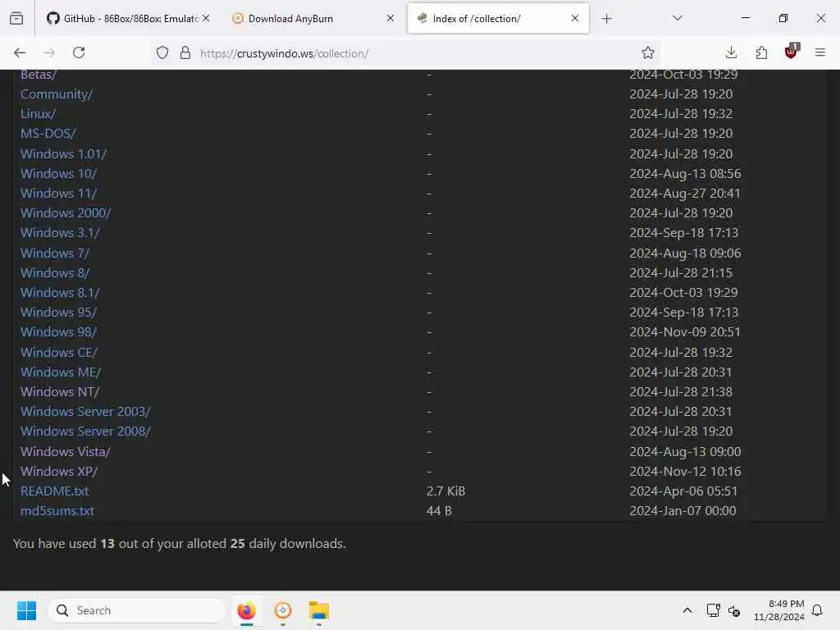This screenshot has height=630, width=840.
Task: Click the date 2024-Aug-27 20:41
Action: (685, 194)
